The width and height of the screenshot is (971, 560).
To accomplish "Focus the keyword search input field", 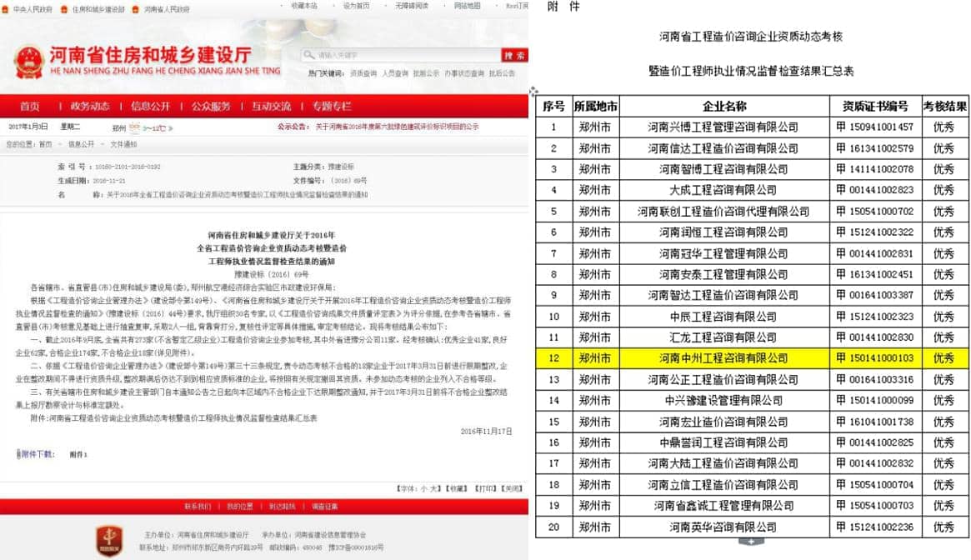I will point(401,55).
